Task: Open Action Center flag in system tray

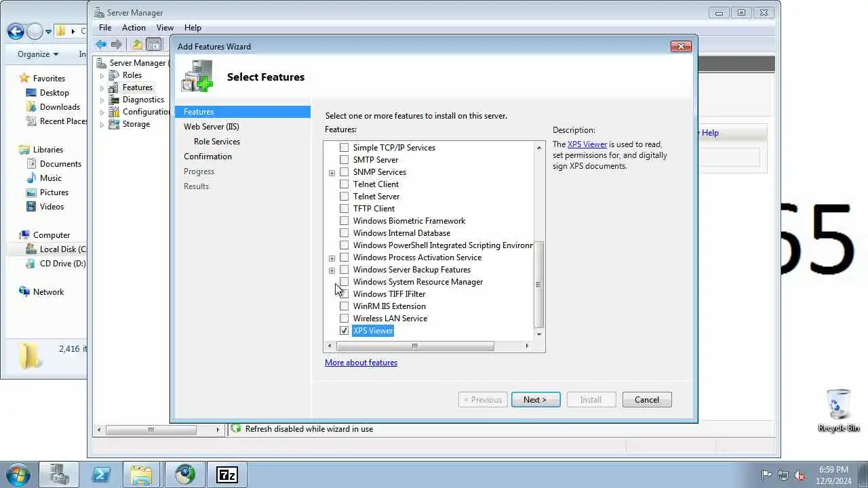Action: [x=766, y=475]
